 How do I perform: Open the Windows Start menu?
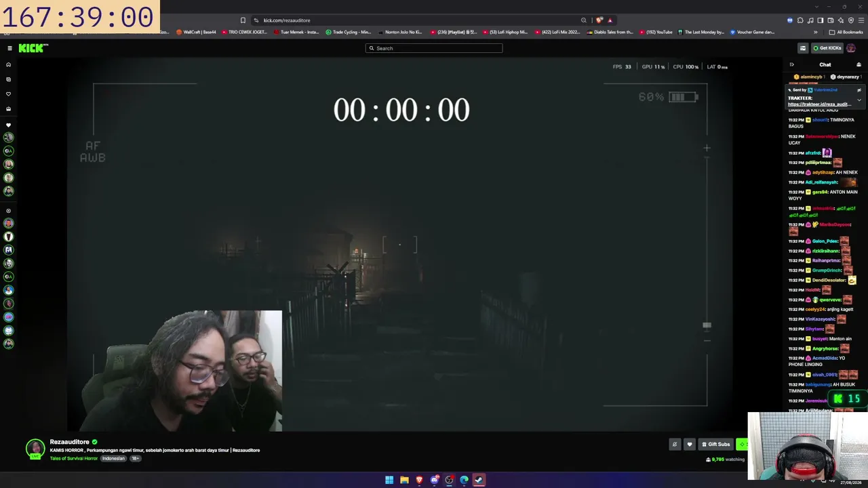389,480
